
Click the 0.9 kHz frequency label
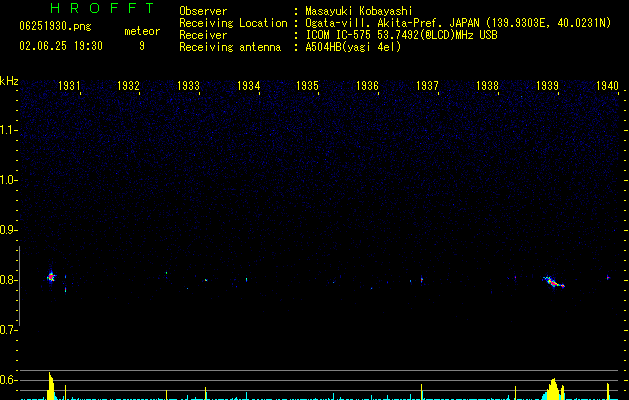point(8,230)
